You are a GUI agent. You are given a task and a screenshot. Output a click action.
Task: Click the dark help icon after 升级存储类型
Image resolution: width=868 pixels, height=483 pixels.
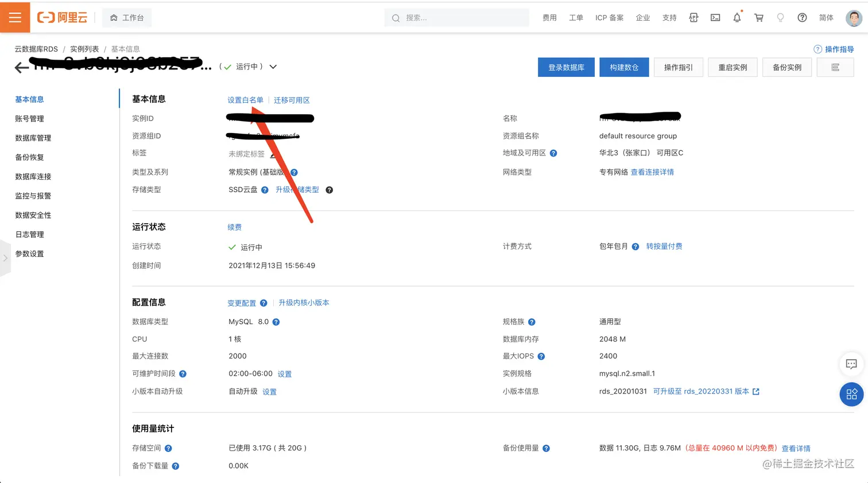point(330,190)
